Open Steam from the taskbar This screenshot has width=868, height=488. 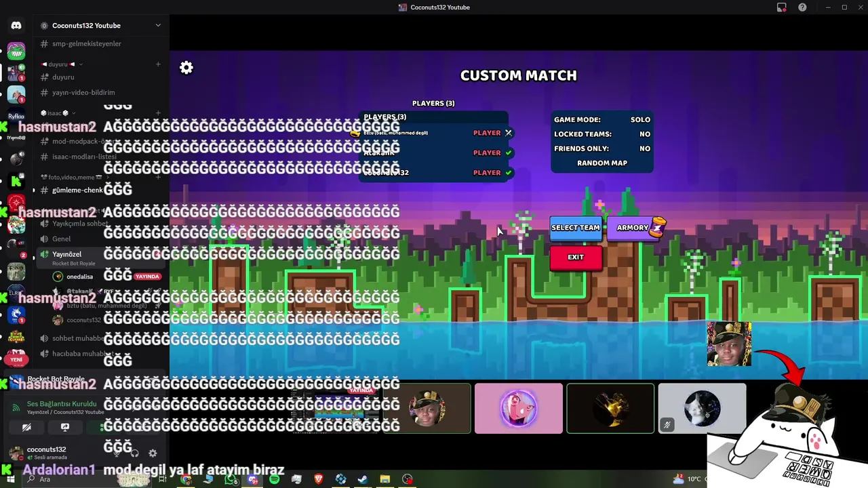click(x=363, y=479)
